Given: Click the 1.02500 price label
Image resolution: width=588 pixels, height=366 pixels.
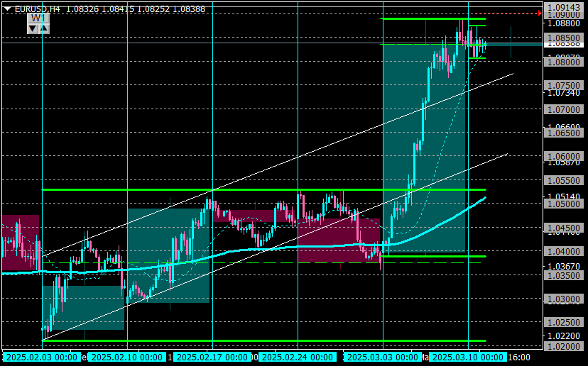Looking at the screenshot, I should (x=564, y=323).
